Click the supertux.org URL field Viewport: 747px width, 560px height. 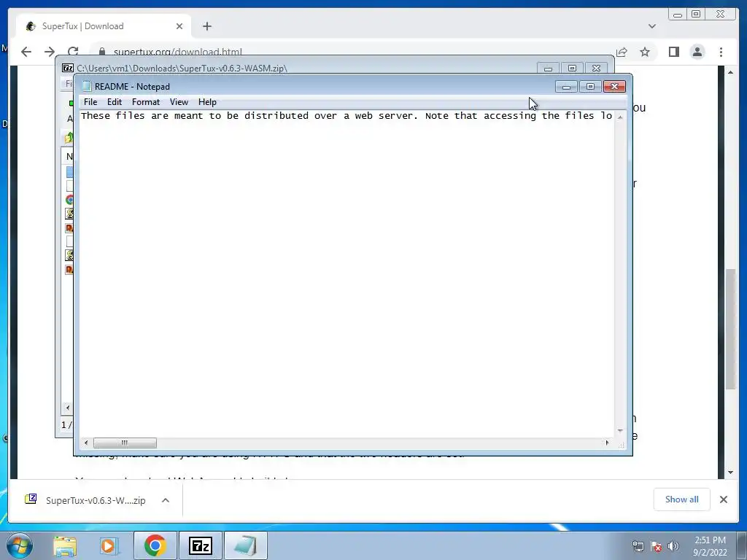178,52
